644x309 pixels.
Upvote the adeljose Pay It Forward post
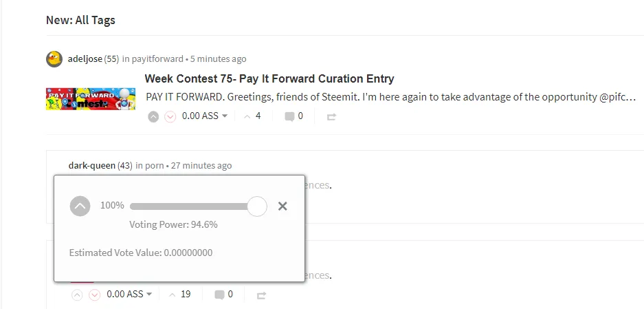point(153,117)
